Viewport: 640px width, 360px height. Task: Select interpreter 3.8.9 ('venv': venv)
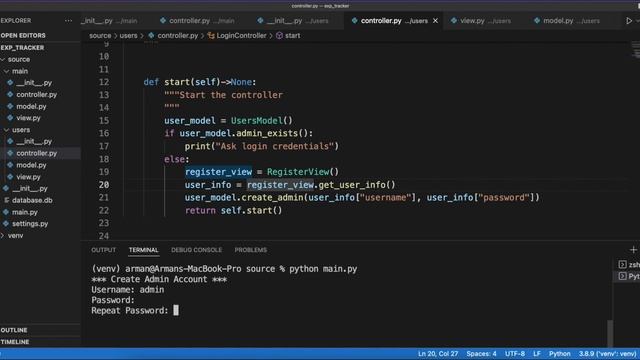607,354
